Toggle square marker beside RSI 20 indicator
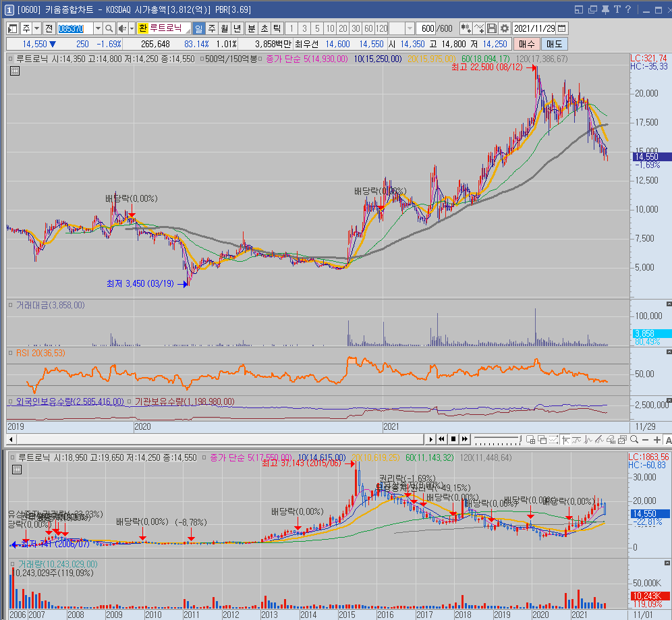672x620 pixels. (11, 353)
